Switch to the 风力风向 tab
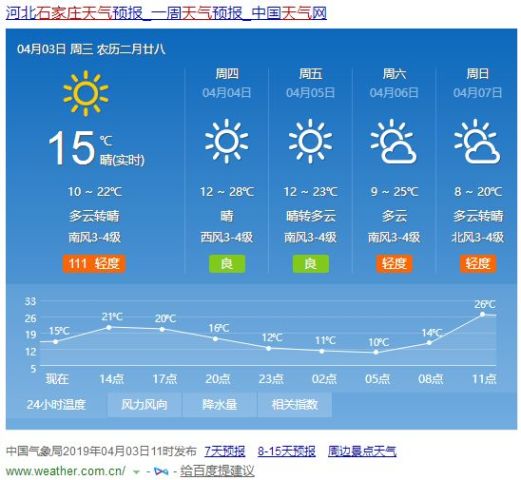Image resolution: width=521 pixels, height=480 pixels. tap(144, 405)
